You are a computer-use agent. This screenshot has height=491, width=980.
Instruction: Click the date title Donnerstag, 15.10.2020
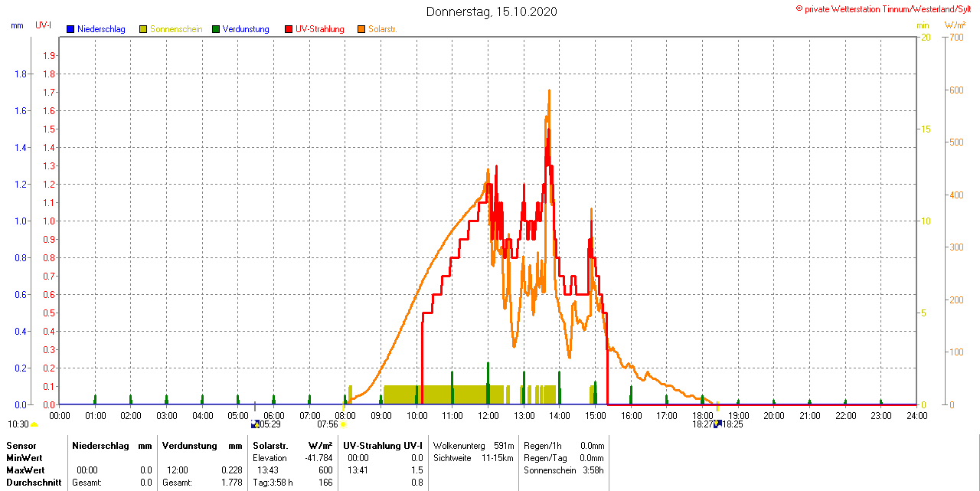coord(492,11)
